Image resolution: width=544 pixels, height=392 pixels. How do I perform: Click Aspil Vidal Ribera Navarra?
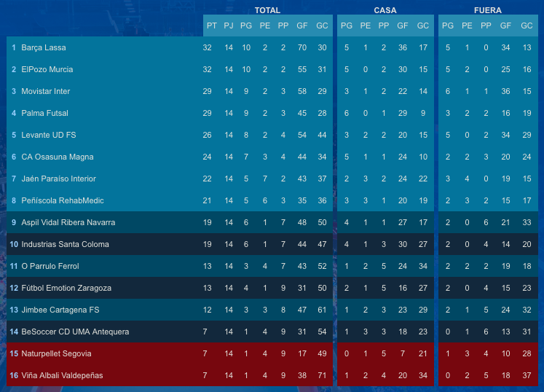(x=68, y=223)
